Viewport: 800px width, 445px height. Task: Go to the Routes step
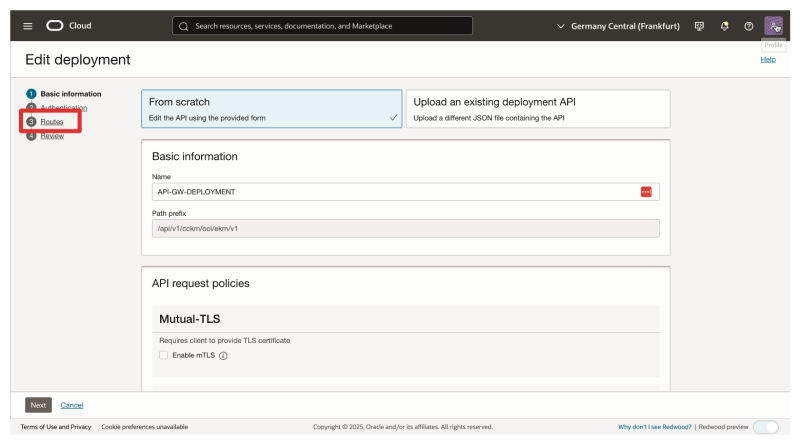click(52, 121)
